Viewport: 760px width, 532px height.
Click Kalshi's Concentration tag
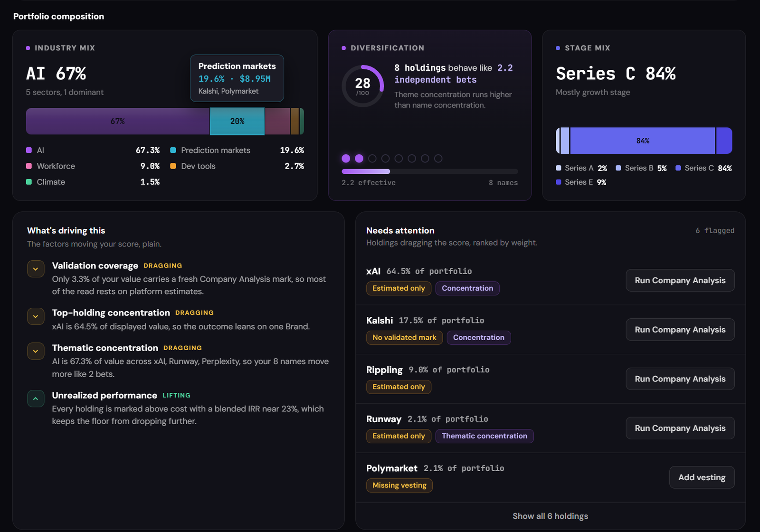tap(479, 338)
